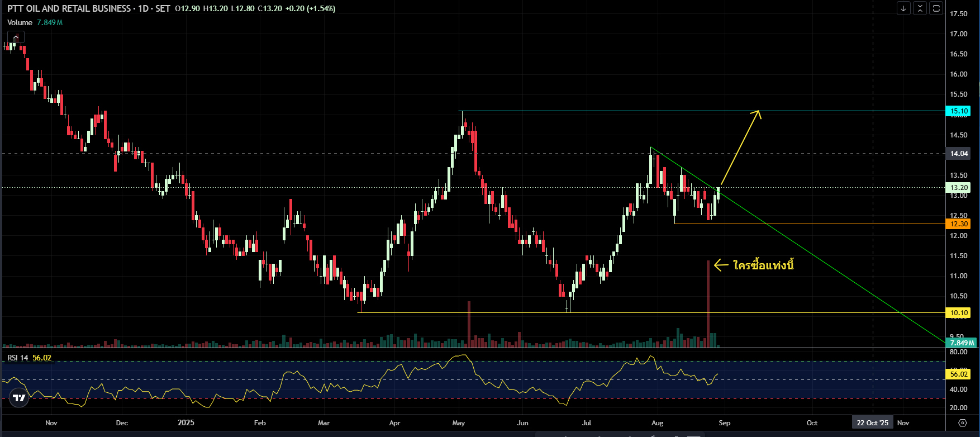The width and height of the screenshot is (980, 437).
Task: Select the cyan horizontal line at 15.10
Action: pos(701,111)
